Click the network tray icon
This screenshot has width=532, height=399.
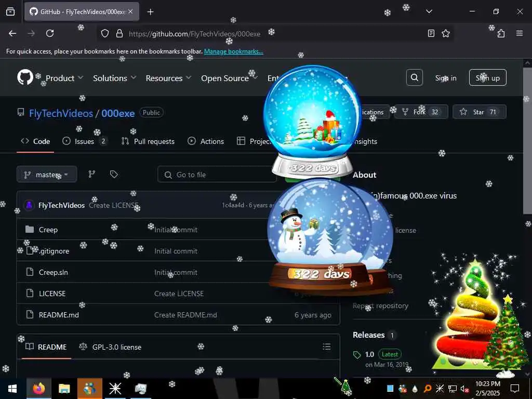tap(452, 389)
